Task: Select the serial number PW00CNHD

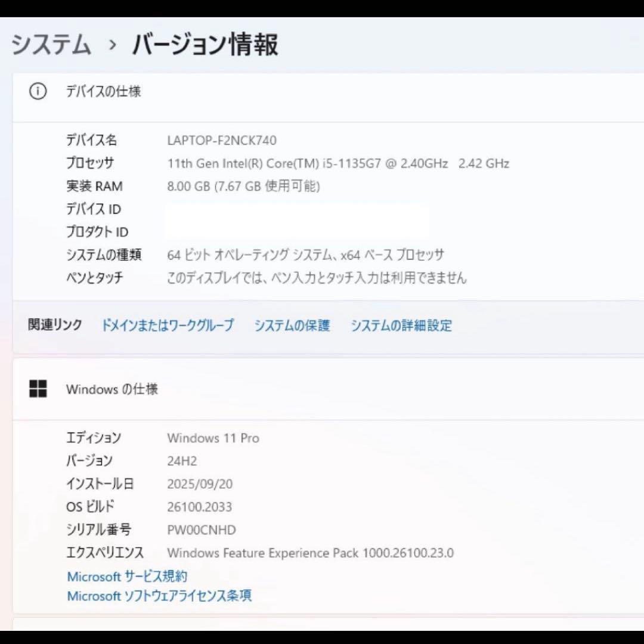Action: click(201, 530)
